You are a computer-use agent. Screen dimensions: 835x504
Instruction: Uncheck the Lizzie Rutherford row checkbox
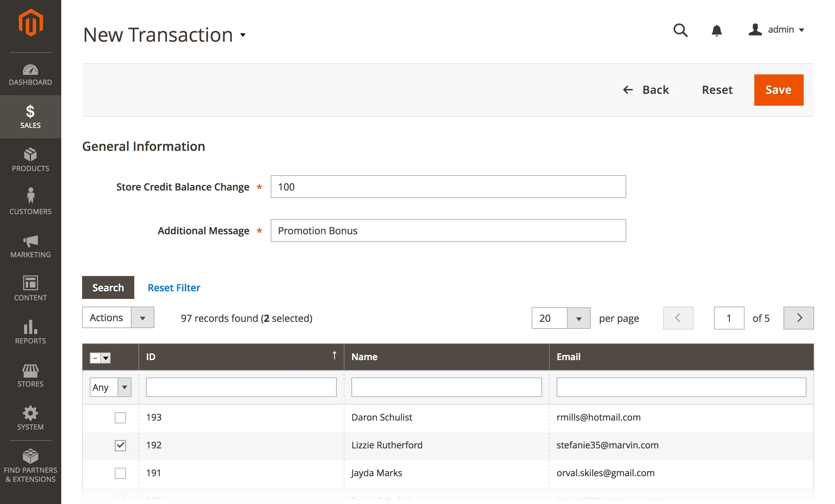pos(120,445)
